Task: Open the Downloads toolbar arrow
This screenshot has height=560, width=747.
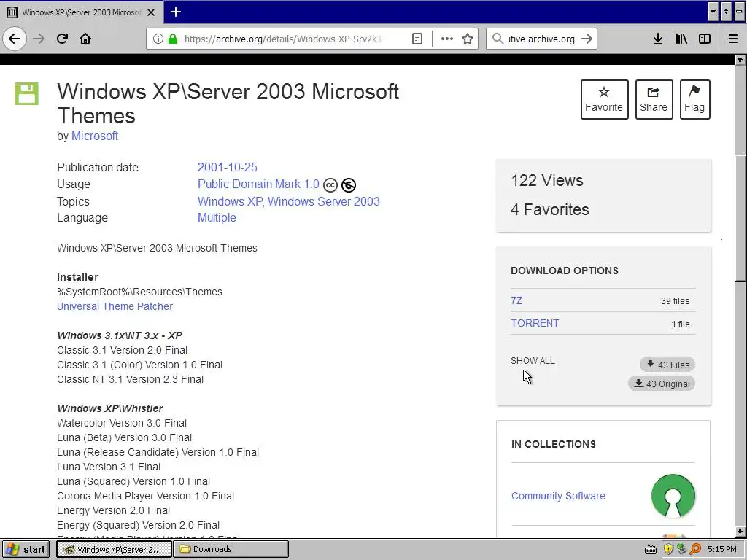Action: (658, 39)
